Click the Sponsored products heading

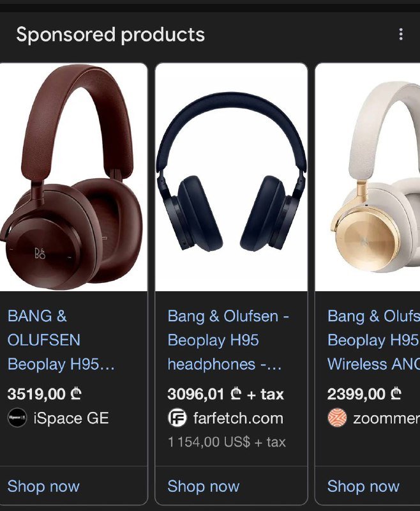pyautogui.click(x=110, y=35)
